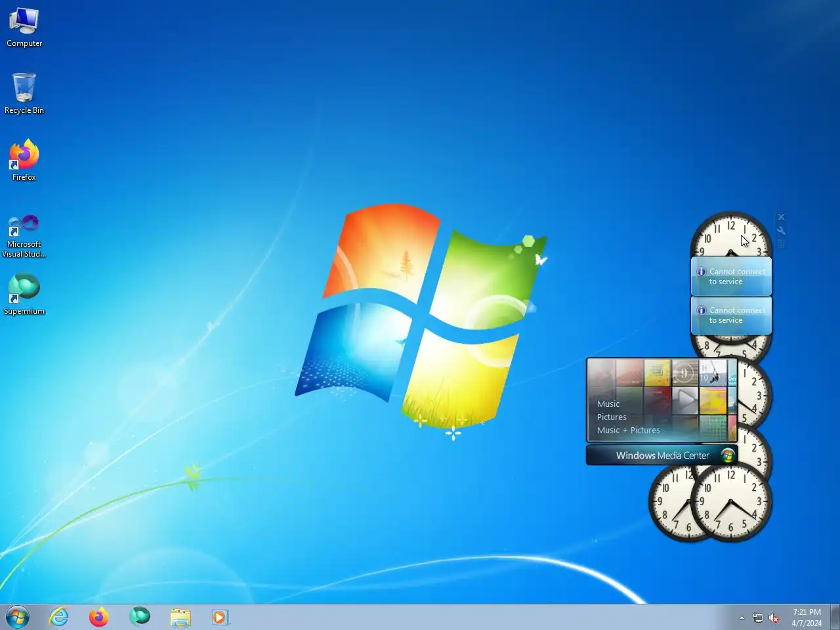
Task: Click the Windows Media Center title bar
Action: click(661, 455)
